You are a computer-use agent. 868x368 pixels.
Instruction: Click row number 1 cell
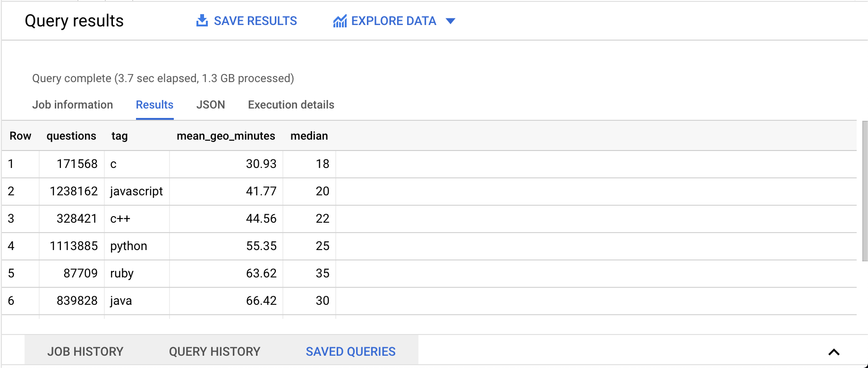20,164
